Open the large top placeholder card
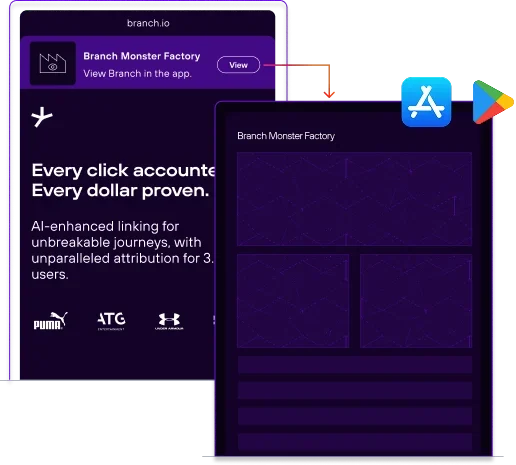 pos(354,199)
